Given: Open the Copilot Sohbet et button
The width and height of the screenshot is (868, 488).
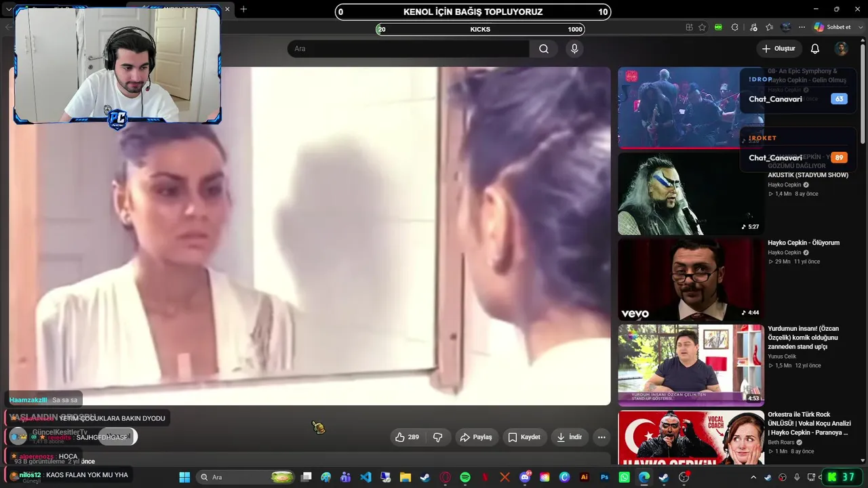Looking at the screenshot, I should click(833, 27).
